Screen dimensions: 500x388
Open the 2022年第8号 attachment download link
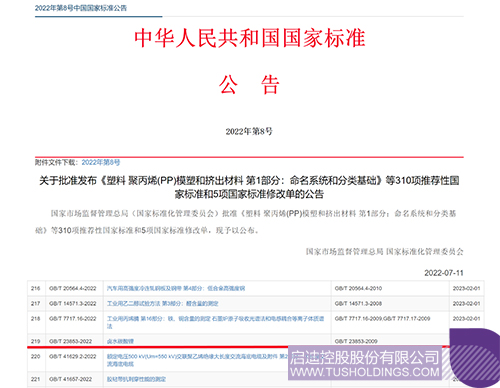click(x=101, y=162)
